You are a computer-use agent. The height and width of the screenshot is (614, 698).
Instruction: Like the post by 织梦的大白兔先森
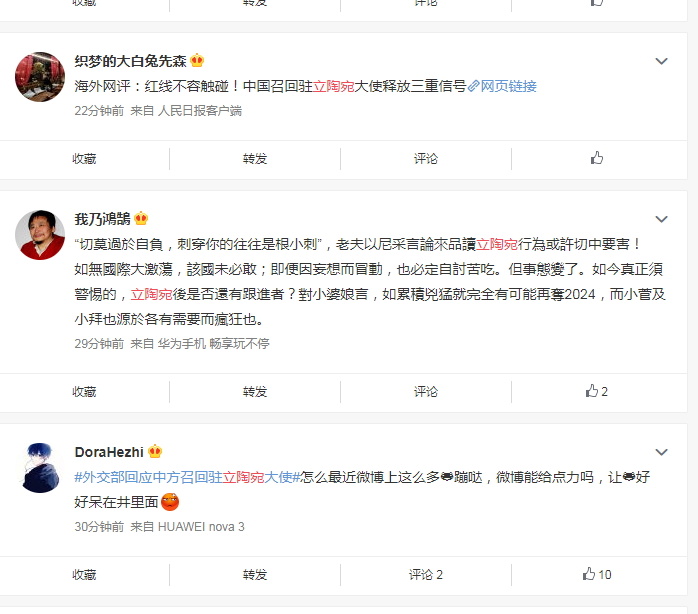(x=597, y=158)
